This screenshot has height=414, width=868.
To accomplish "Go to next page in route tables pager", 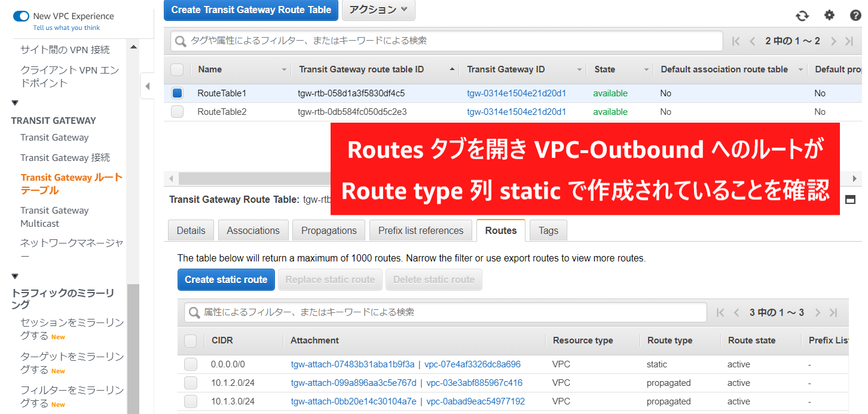I will pyautogui.click(x=833, y=41).
